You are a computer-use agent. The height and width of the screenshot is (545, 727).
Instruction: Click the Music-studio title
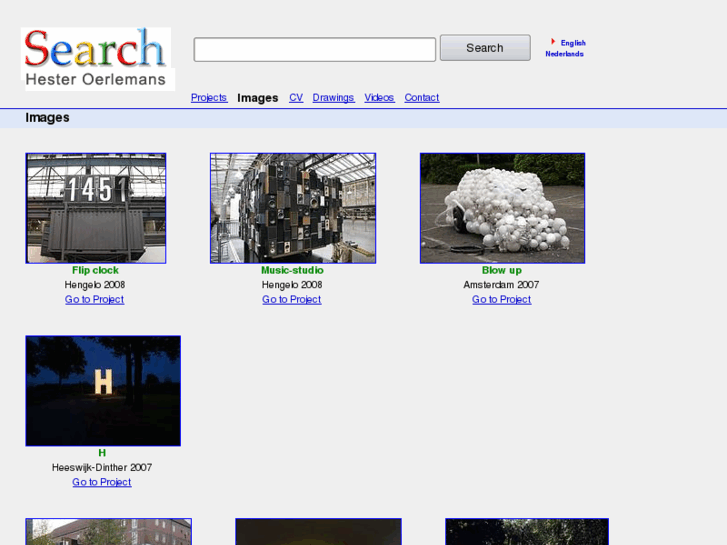292,270
